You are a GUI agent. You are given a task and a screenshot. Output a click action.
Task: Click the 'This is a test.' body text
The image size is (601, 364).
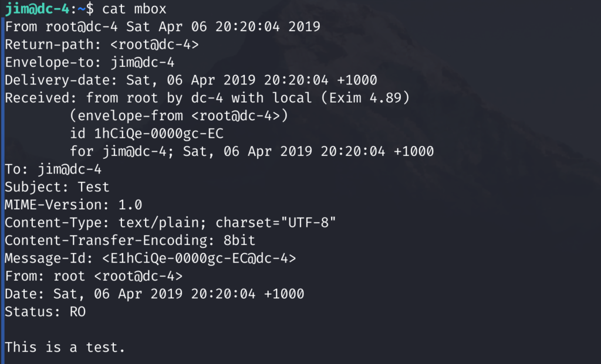point(65,347)
